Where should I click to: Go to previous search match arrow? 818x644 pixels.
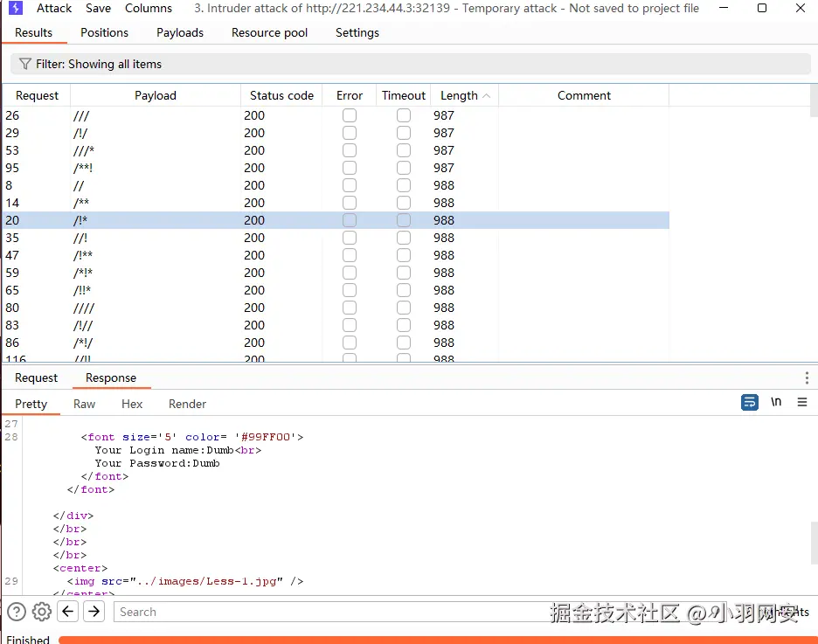[x=68, y=611]
